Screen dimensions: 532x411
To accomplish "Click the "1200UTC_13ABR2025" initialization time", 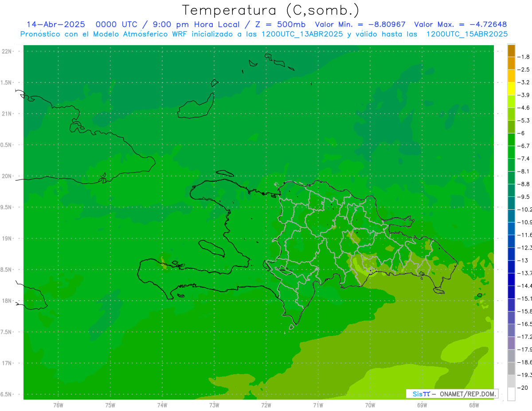I will [x=302, y=34].
